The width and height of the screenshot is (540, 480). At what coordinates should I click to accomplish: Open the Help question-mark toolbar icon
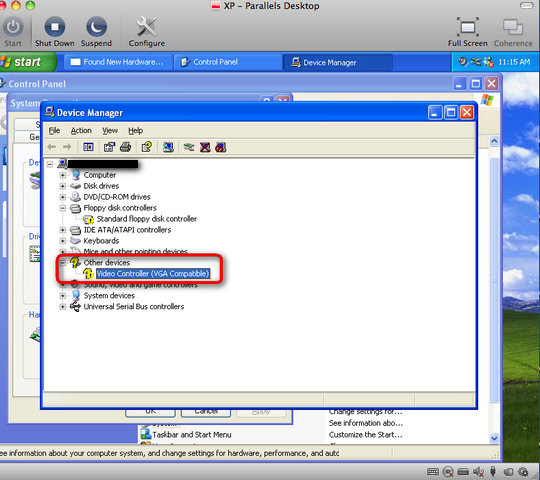[147, 147]
